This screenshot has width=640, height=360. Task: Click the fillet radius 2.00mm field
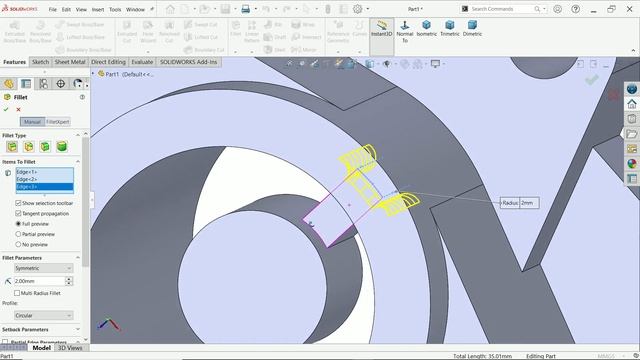point(39,281)
